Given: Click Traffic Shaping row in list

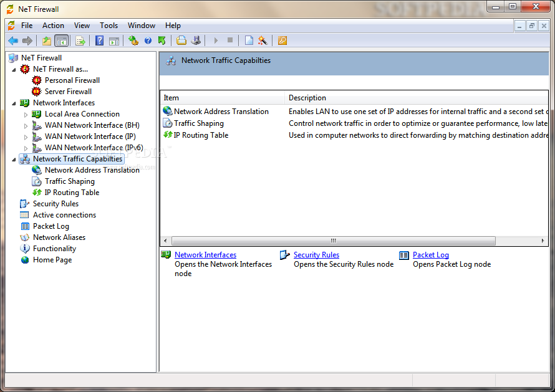Looking at the screenshot, I should click(354, 123).
